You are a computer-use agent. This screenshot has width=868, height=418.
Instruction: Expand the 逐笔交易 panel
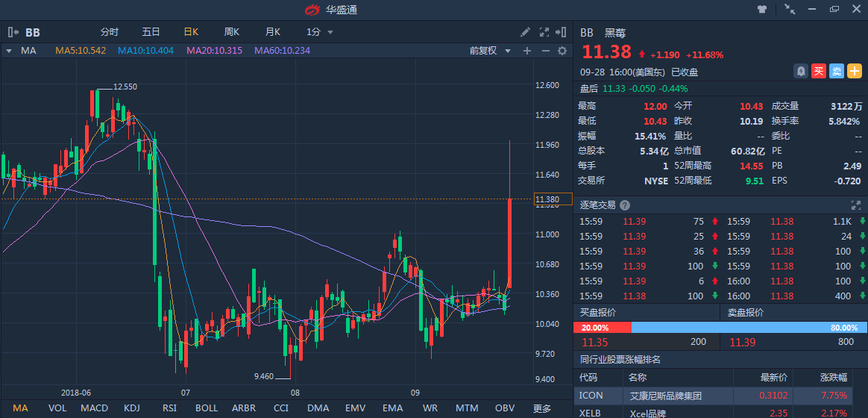tap(856, 205)
